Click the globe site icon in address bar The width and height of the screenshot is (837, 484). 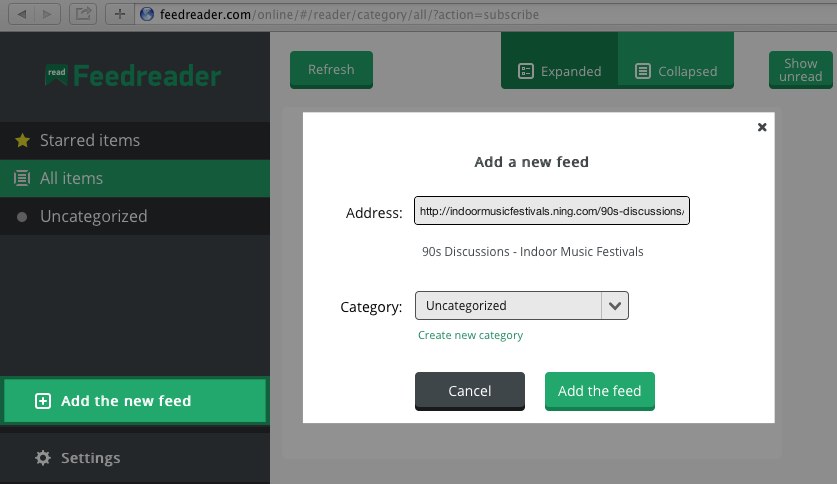point(147,14)
